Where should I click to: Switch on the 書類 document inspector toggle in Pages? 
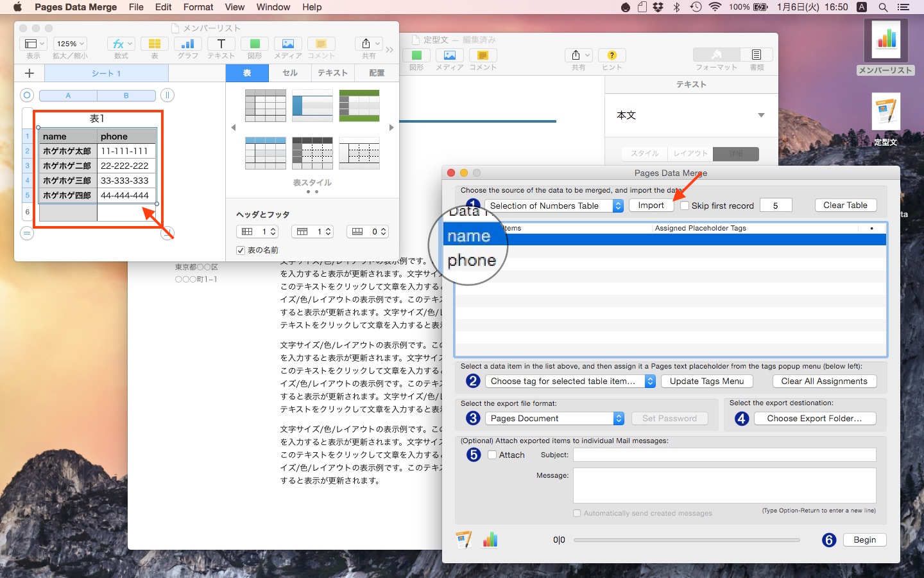point(757,55)
